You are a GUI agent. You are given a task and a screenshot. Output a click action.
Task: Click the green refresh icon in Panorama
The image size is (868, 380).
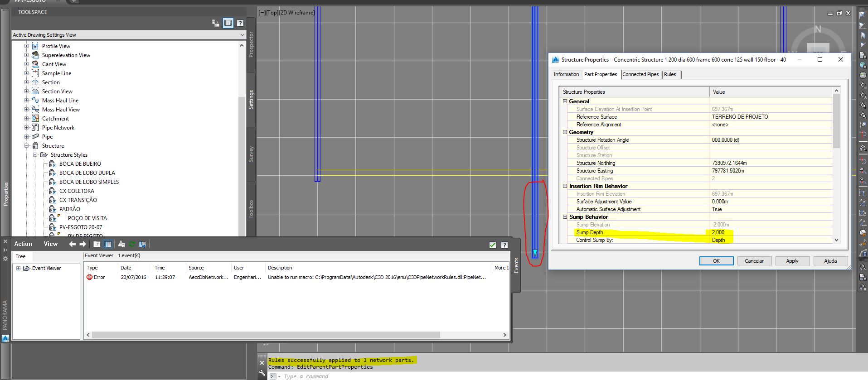[132, 244]
